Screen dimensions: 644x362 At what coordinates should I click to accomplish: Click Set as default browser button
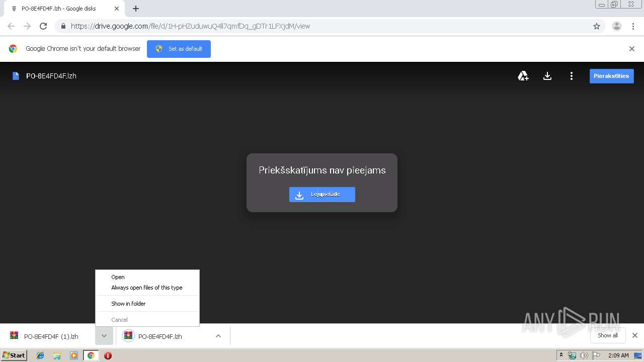(x=179, y=49)
